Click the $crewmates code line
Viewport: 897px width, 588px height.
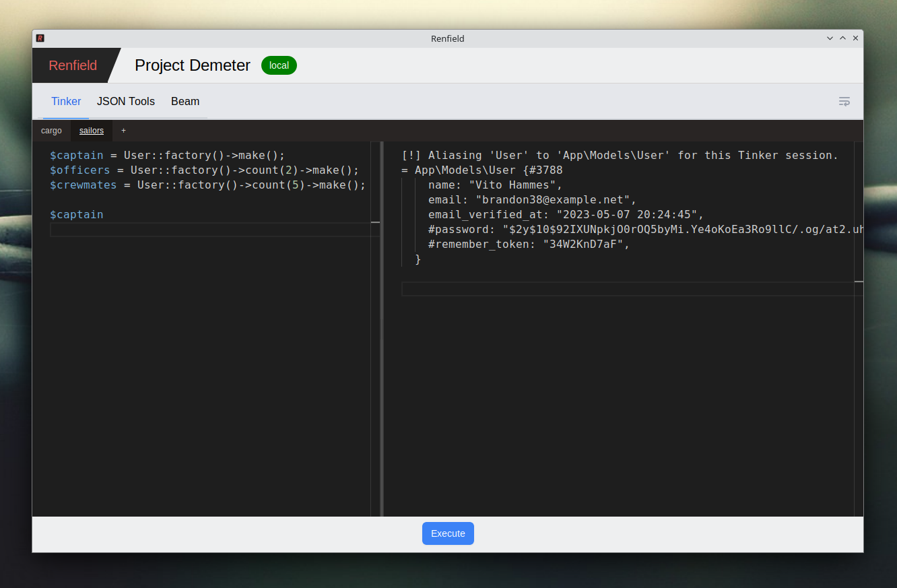[208, 185]
